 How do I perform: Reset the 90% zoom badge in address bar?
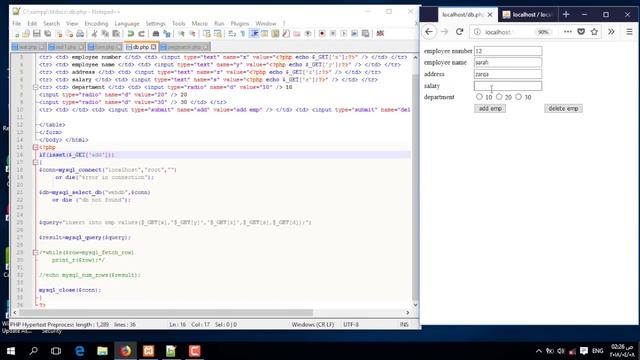pyautogui.click(x=543, y=32)
